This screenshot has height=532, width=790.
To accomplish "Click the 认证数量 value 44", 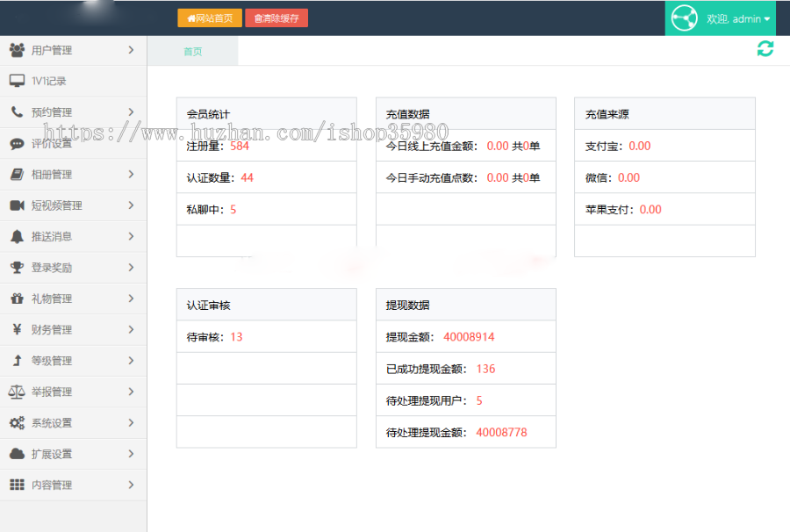I will [x=247, y=178].
